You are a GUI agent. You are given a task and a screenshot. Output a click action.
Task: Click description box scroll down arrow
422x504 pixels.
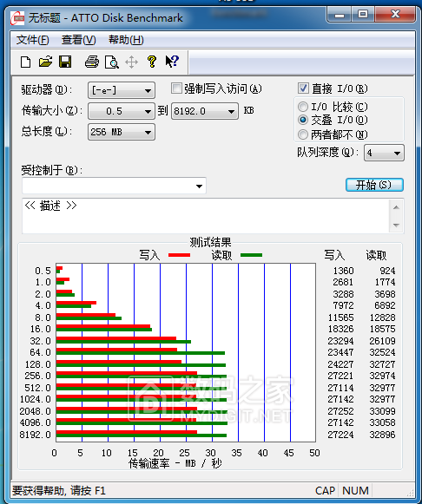coord(396,225)
